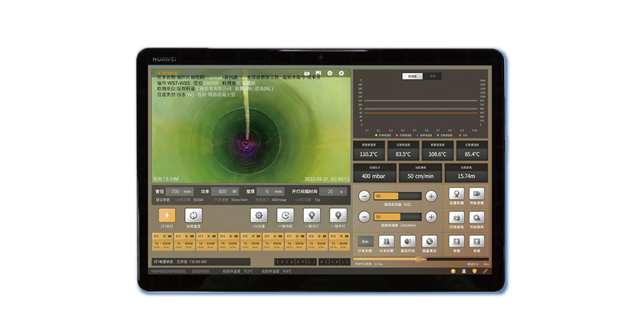
Task: Open the 后置影像 rear camera view
Action: 456,194
